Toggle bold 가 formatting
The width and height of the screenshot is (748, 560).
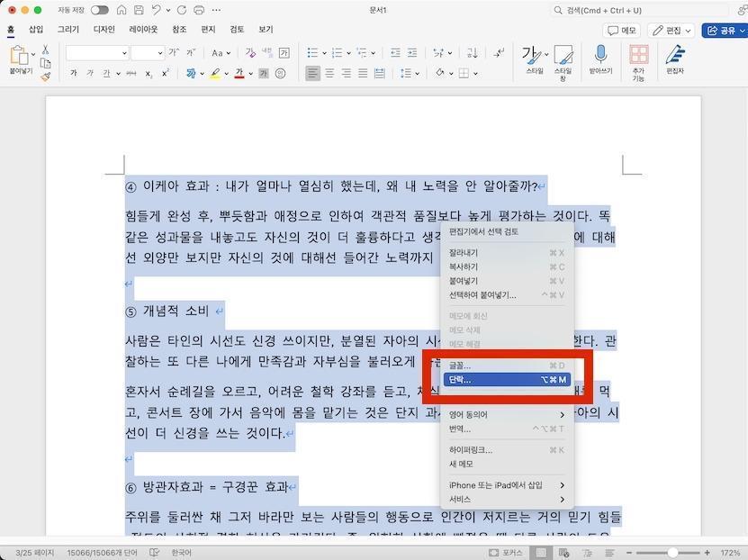74,73
